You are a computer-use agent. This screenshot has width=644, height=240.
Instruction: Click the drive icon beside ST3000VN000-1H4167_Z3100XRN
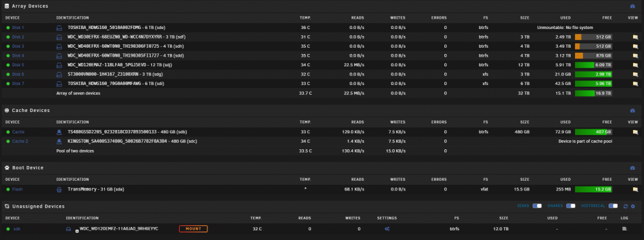coord(59,74)
